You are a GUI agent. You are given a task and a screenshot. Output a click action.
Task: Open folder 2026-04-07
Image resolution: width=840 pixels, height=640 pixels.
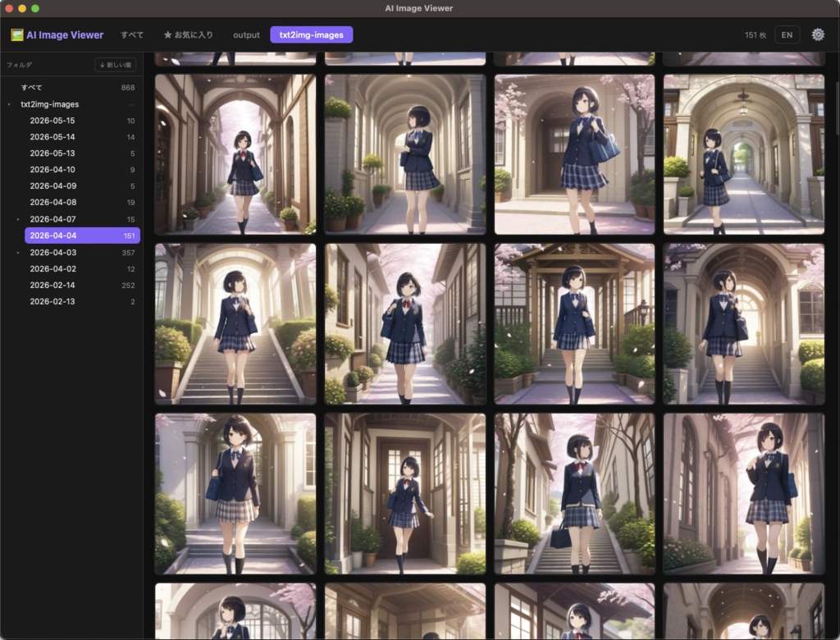point(82,219)
